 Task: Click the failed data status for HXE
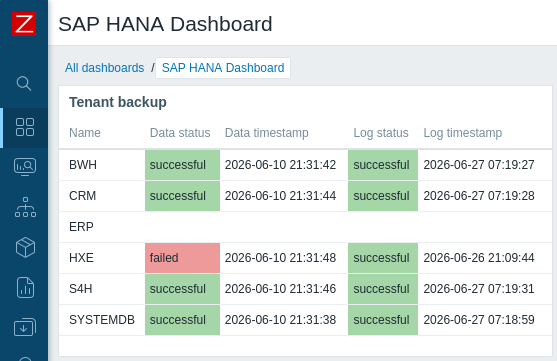click(183, 258)
